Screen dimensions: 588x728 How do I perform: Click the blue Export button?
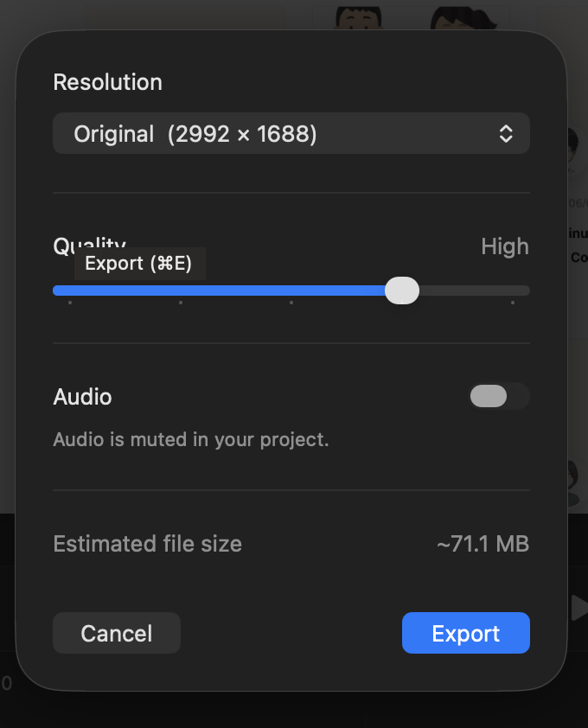pyautogui.click(x=466, y=633)
